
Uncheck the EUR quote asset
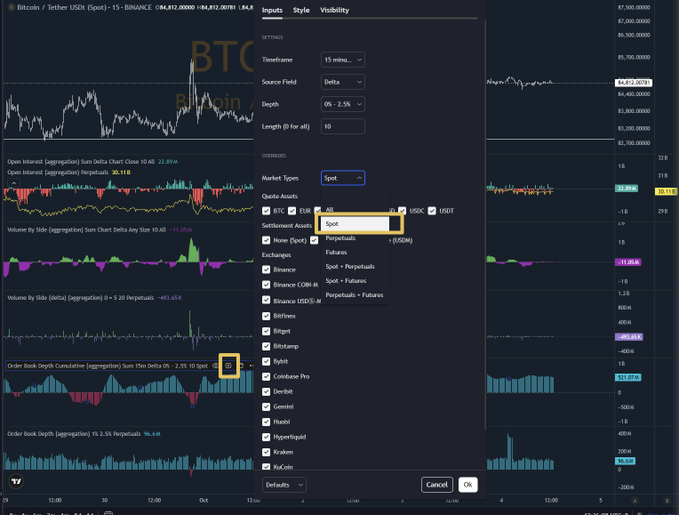[292, 211]
